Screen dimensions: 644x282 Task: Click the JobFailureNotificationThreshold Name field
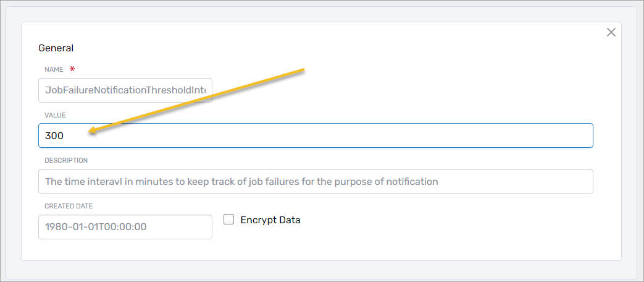125,90
